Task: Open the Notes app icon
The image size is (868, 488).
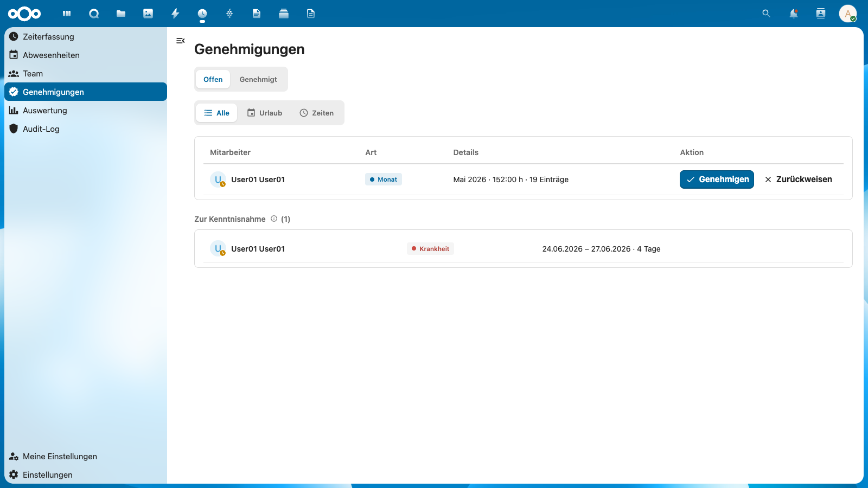Action: pos(257,14)
